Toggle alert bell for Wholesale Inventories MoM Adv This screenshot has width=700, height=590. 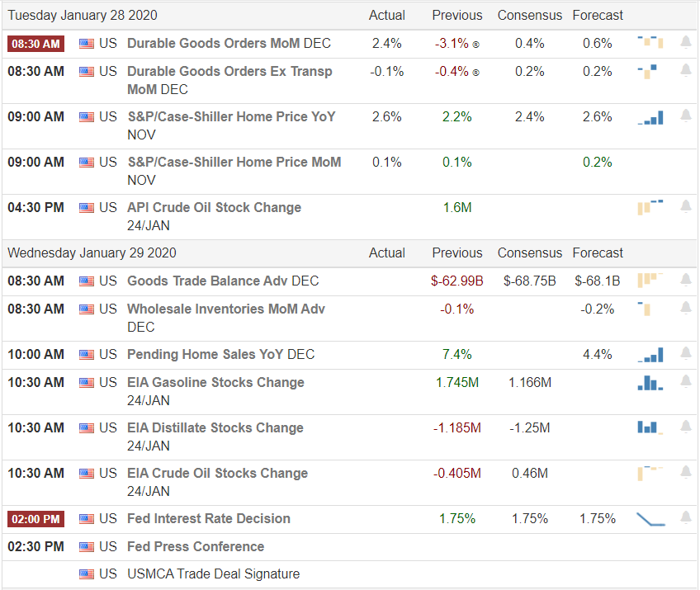[x=685, y=309]
